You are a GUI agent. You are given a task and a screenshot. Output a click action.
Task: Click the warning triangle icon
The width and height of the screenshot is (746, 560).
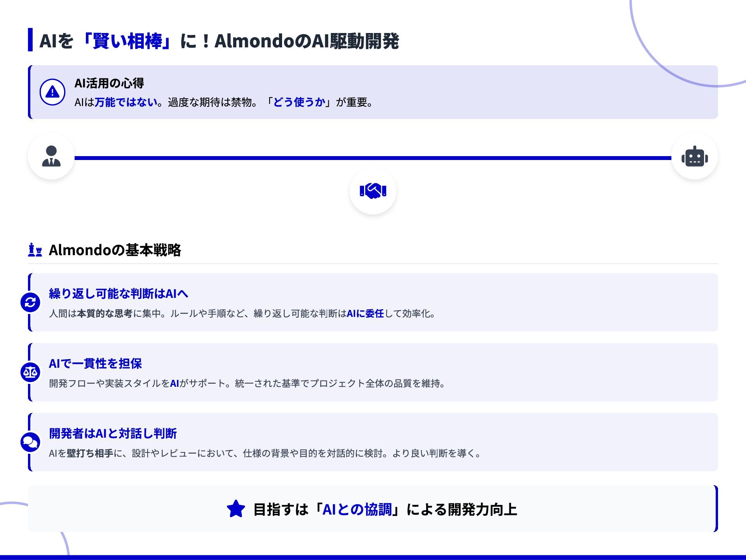pos(52,92)
